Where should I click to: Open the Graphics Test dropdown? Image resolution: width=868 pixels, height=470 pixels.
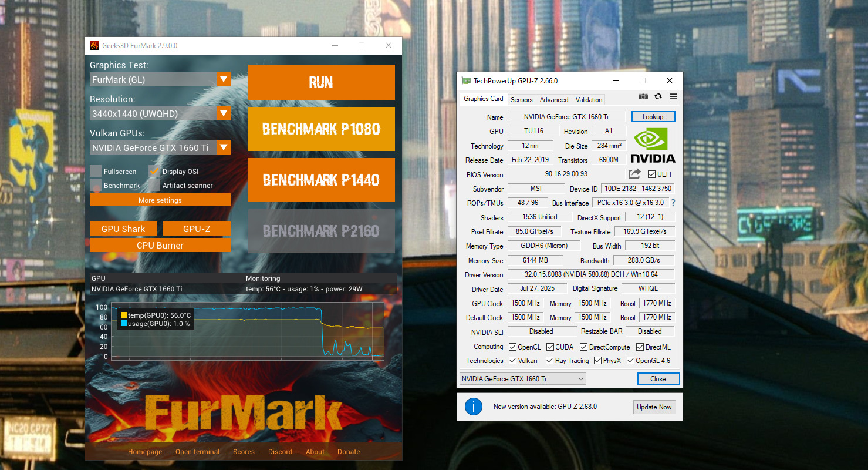[224, 79]
